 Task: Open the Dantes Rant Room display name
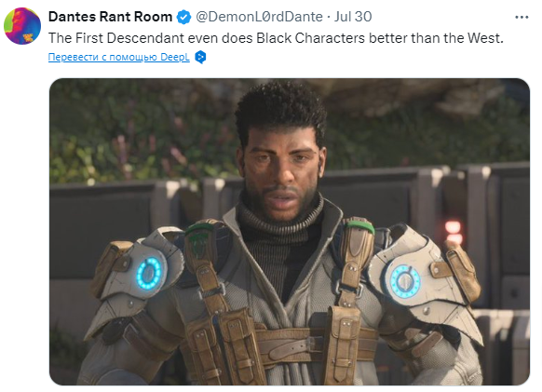pyautogui.click(x=110, y=17)
